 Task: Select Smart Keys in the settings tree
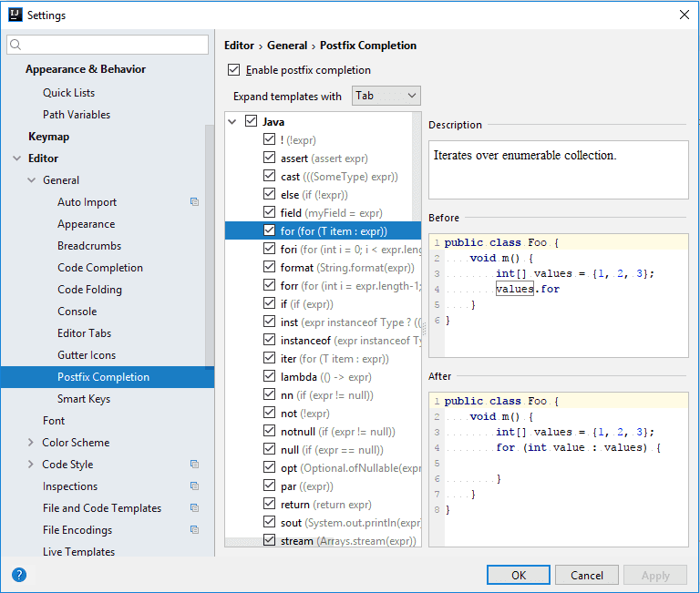(84, 399)
